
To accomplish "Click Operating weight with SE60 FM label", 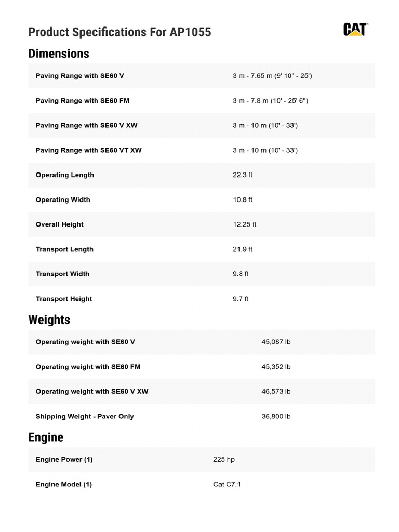I will 88,367.
